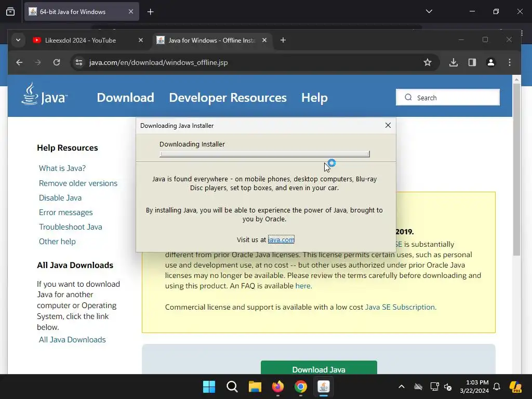Screen dimensions: 532x399
Task: Open the Chrome three-dot menu
Action: (509, 62)
